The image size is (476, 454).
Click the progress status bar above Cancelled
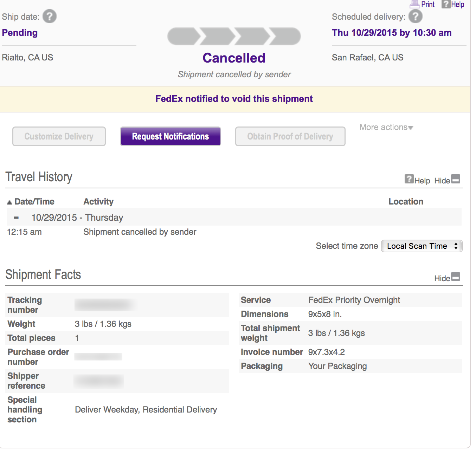click(x=234, y=36)
